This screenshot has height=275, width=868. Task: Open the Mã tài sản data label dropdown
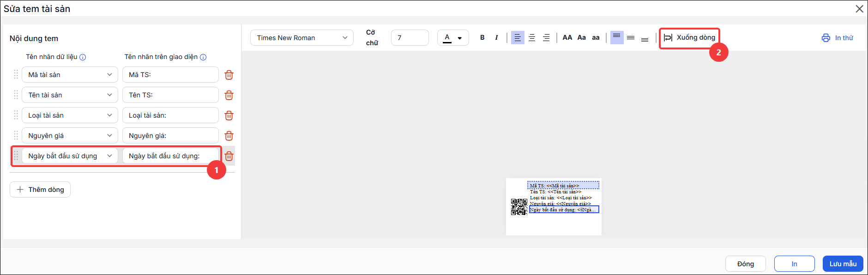[70, 75]
